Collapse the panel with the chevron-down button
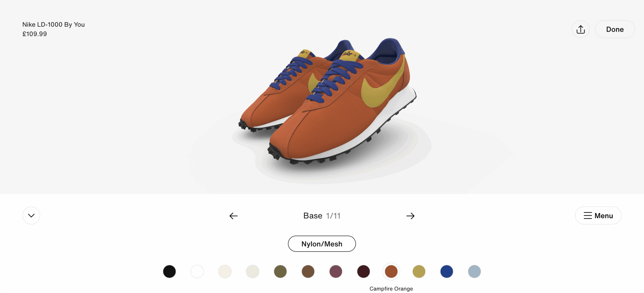 [31, 215]
